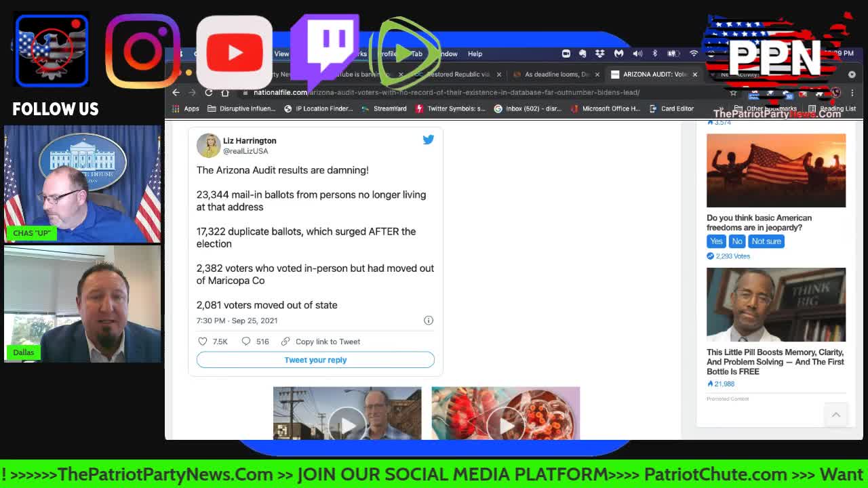This screenshot has height=488, width=868.
Task: Select No in the freedoms poll
Action: point(737,241)
